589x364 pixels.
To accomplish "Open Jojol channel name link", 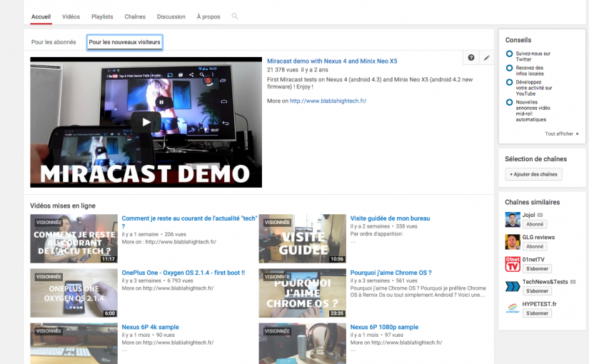I will [x=528, y=215].
